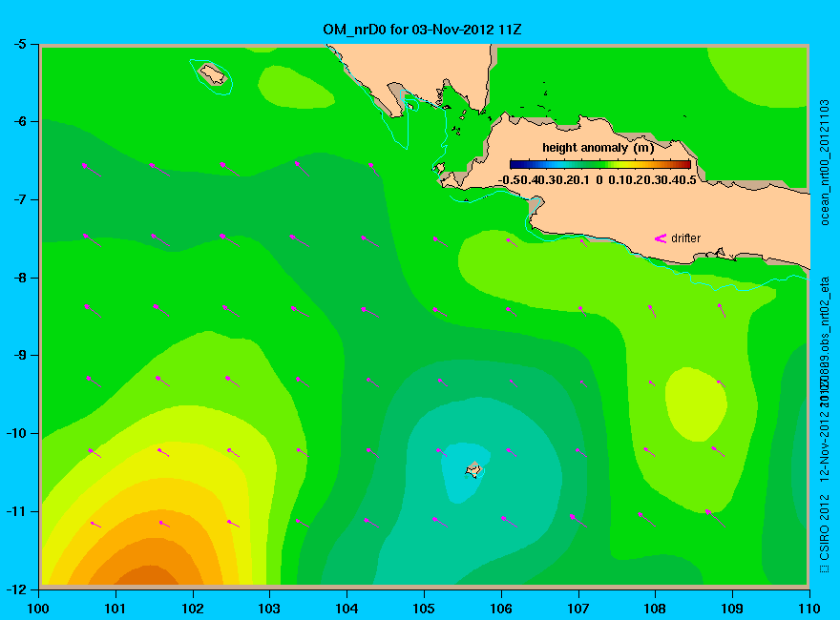Click the height anomaly color bar
840x620 pixels.
coord(600,164)
